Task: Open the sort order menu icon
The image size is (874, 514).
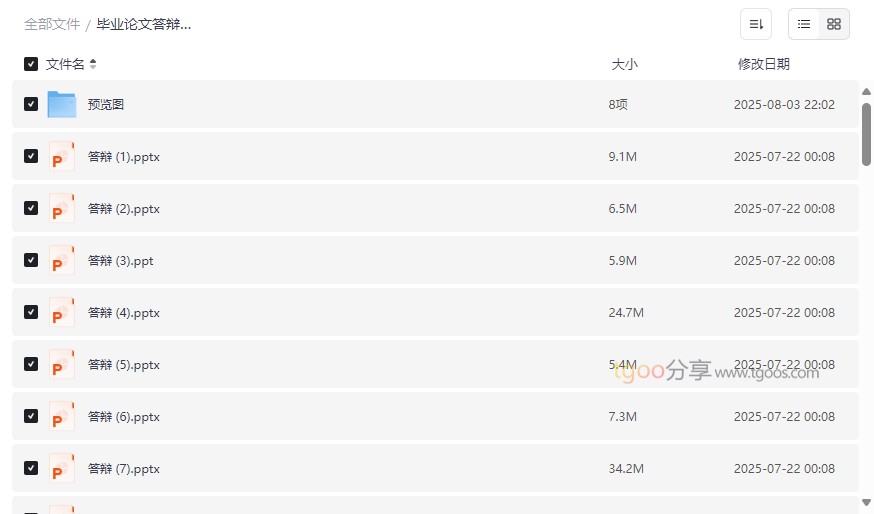Action: [756, 24]
